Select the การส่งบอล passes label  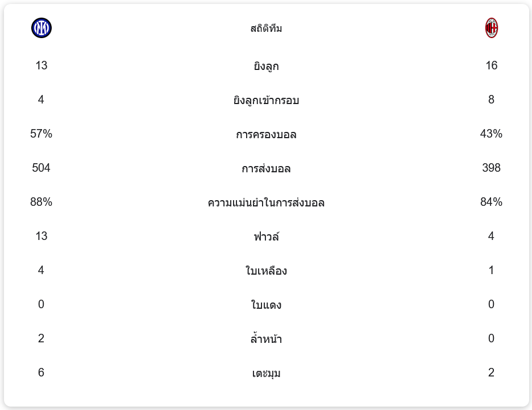tap(266, 168)
